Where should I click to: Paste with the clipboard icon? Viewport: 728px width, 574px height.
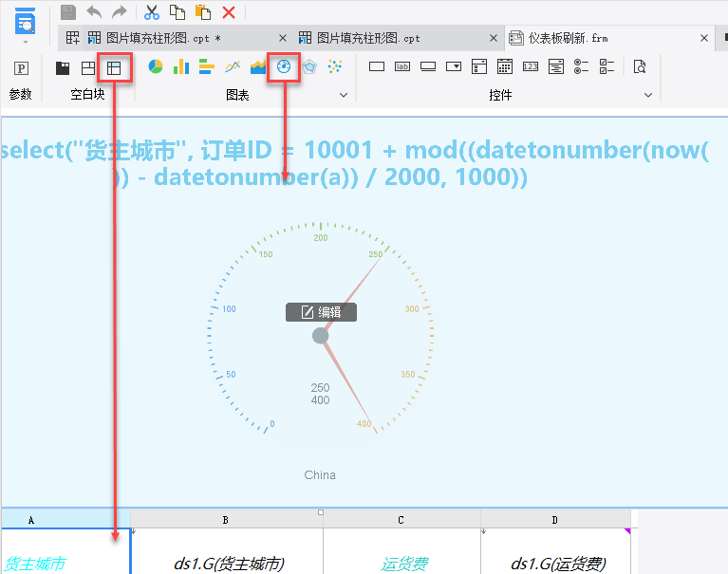(203, 12)
